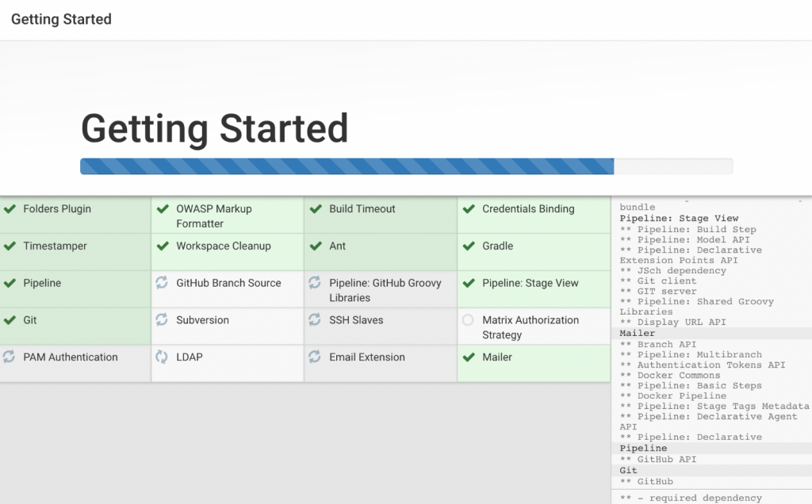
Task: Click '** GitHub API' log line
Action: 658,460
